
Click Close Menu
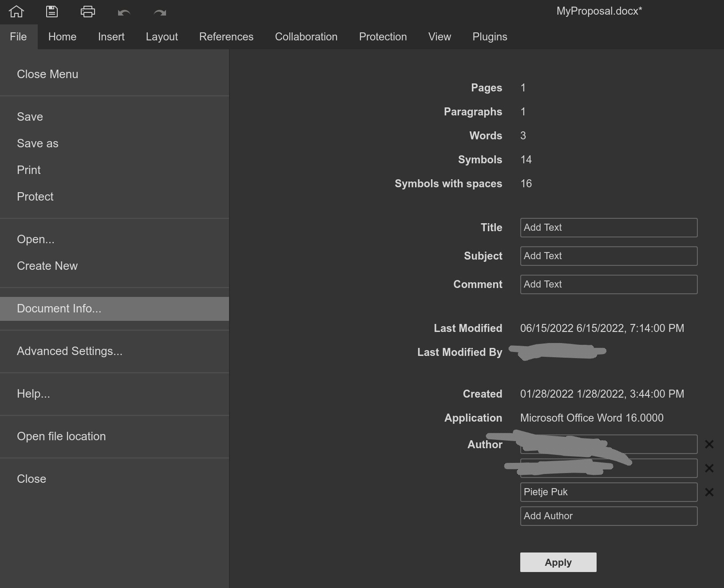[47, 74]
